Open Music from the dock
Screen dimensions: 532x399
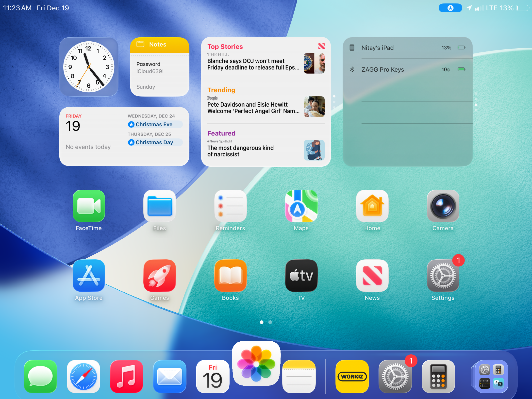click(x=127, y=376)
